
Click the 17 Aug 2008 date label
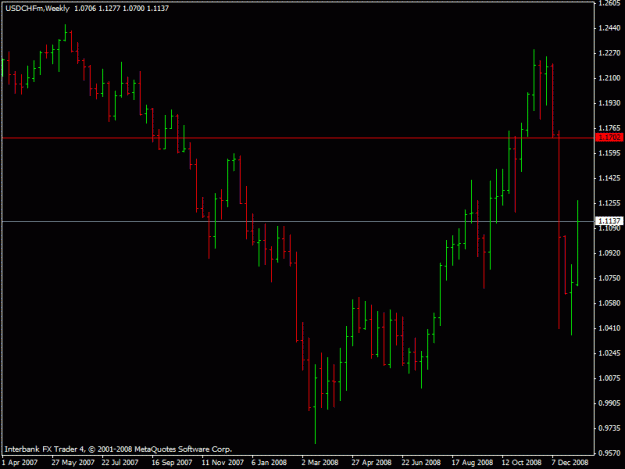(x=472, y=462)
